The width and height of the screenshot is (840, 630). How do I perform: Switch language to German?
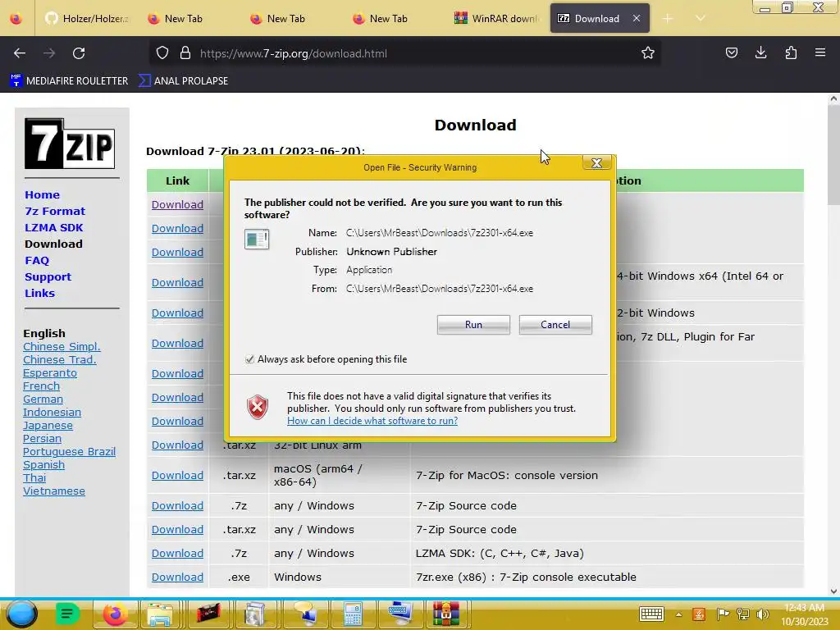click(x=43, y=399)
